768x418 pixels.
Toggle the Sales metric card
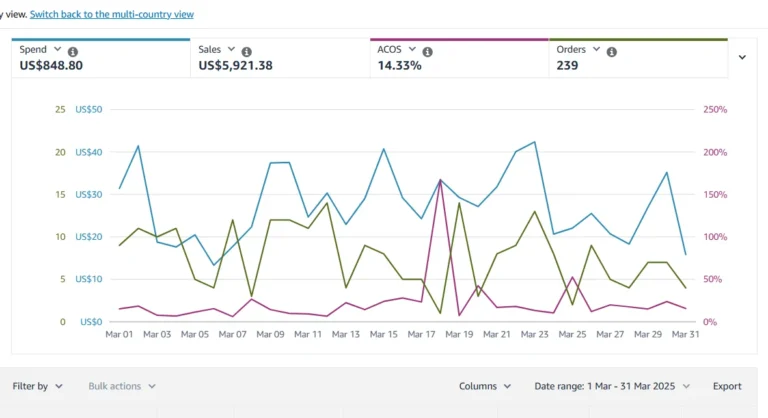point(280,58)
